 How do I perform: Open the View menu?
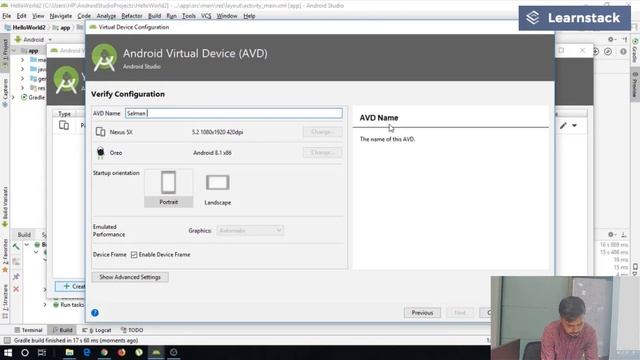pyautogui.click(x=38, y=16)
